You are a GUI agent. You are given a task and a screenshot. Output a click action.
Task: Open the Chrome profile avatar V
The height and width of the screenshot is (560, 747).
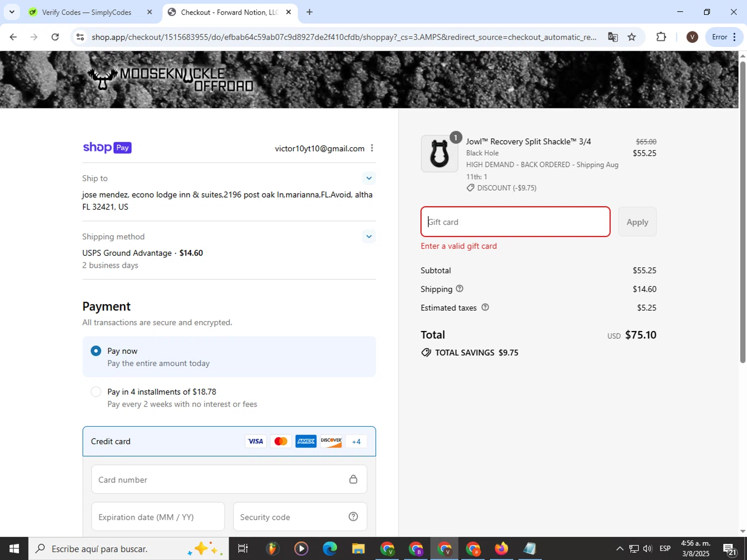click(x=692, y=37)
